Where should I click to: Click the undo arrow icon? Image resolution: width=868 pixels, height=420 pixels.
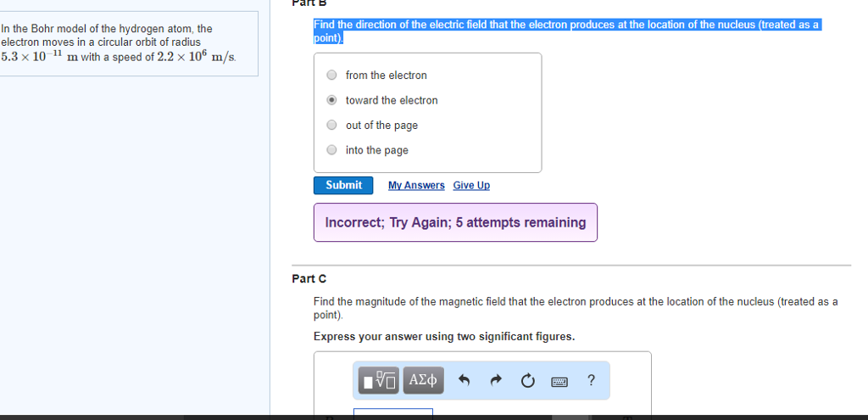(464, 381)
